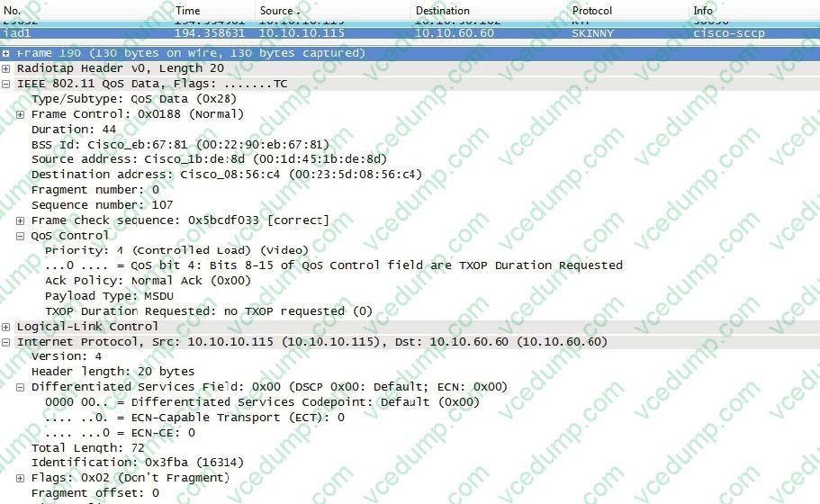The height and width of the screenshot is (504, 820).
Task: Select the BSS Id field line
Action: (180, 144)
